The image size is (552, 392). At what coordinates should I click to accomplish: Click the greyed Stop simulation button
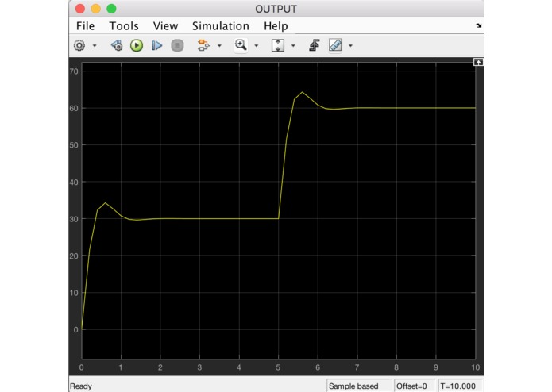click(177, 45)
